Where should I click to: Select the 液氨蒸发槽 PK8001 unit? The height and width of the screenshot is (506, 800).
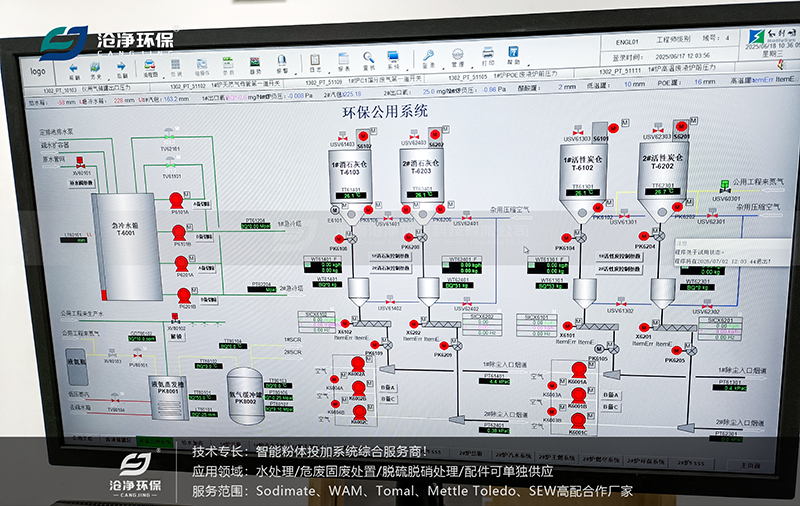[x=169, y=397]
